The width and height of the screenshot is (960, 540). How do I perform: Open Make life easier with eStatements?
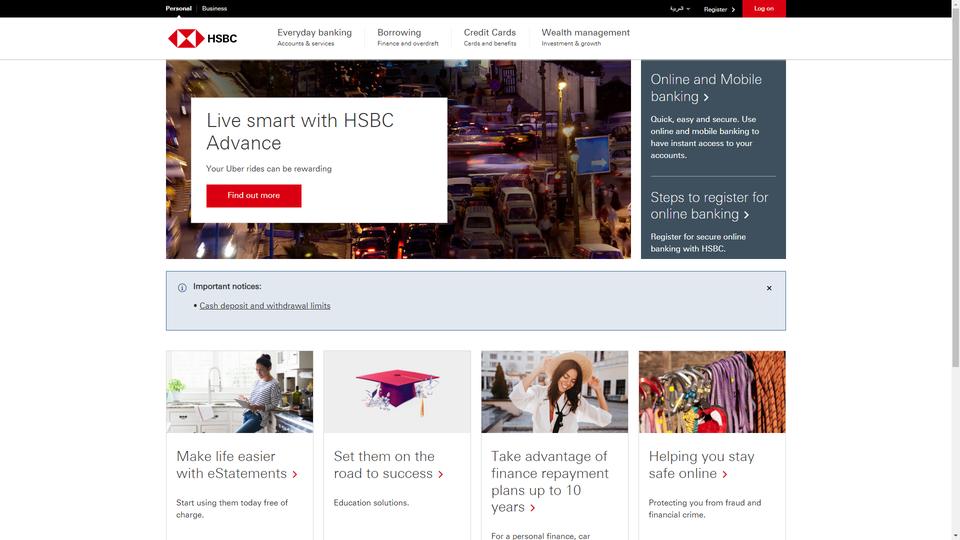pyautogui.click(x=236, y=465)
